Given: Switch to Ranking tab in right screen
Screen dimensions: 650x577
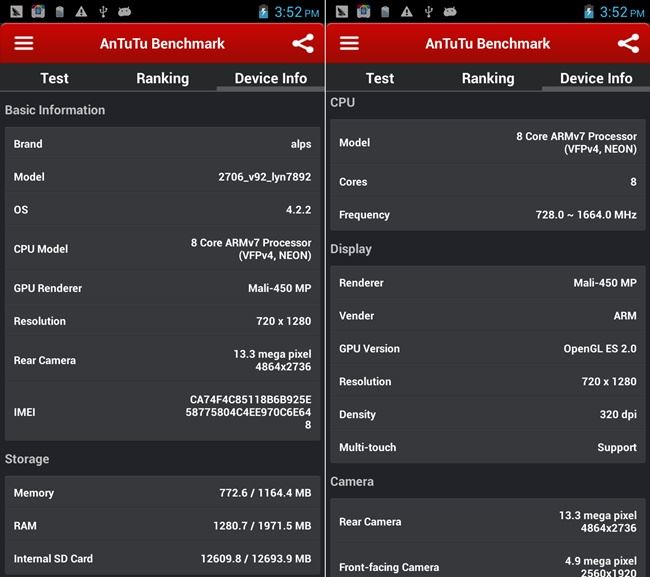Looking at the screenshot, I should tap(488, 78).
